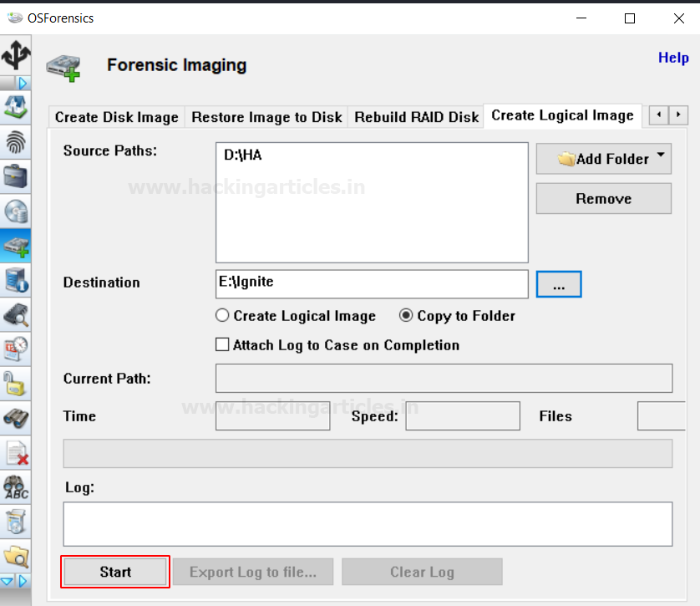Viewport: 700px width, 606px height.
Task: Minimize the OSForensics window
Action: pos(581,18)
